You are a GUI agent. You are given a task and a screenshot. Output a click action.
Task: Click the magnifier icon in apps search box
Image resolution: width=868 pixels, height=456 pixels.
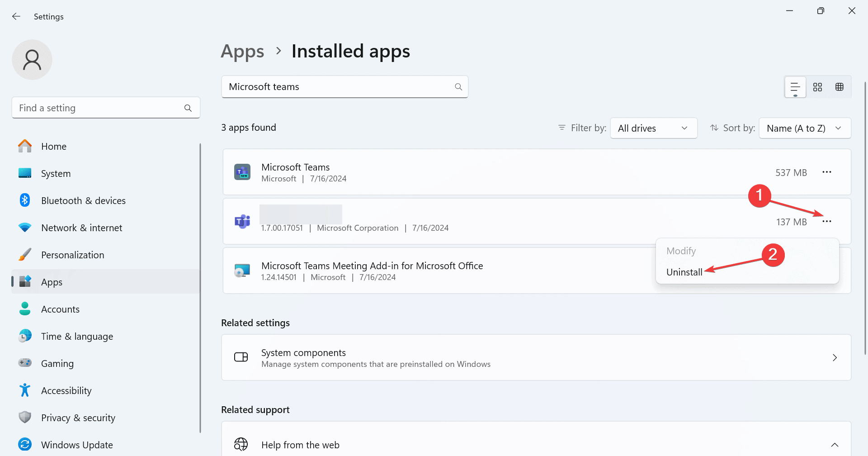click(x=458, y=87)
